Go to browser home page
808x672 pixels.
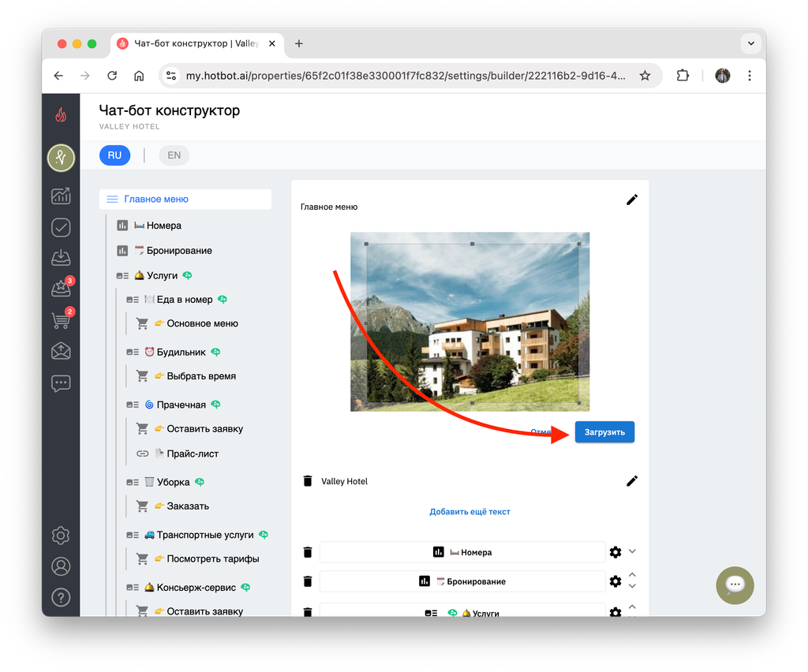pyautogui.click(x=139, y=76)
